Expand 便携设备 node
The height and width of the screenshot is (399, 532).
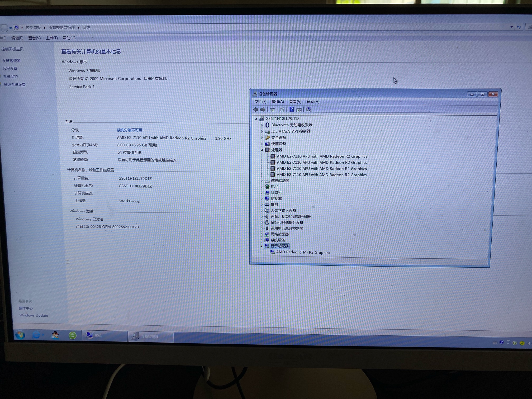[x=262, y=144]
